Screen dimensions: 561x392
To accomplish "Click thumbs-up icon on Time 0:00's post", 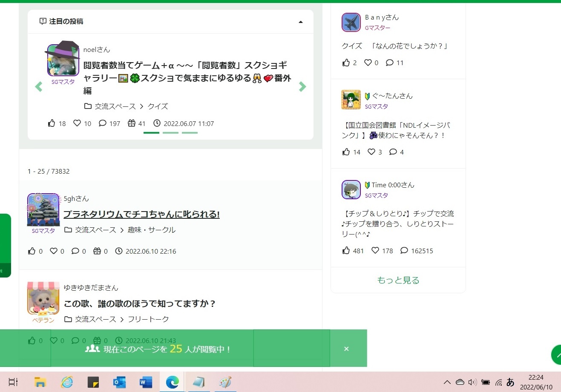I will pyautogui.click(x=346, y=251).
